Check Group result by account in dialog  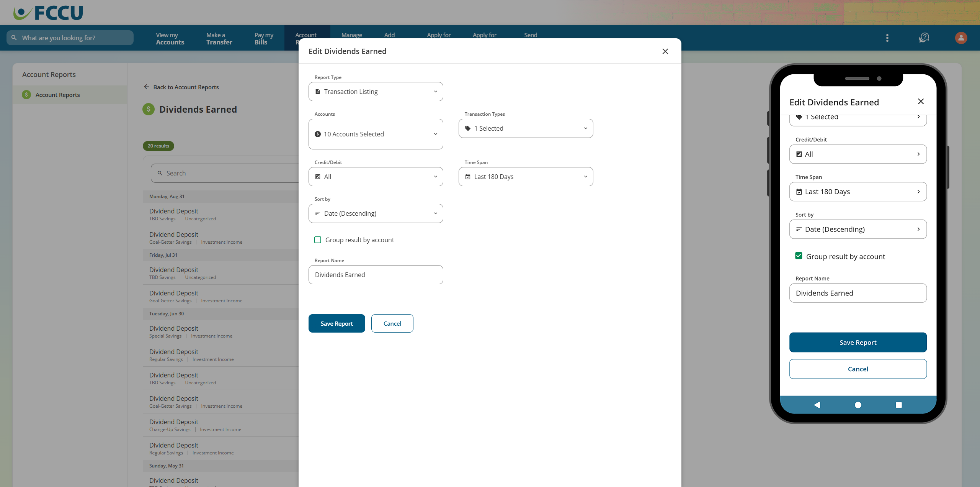318,240
